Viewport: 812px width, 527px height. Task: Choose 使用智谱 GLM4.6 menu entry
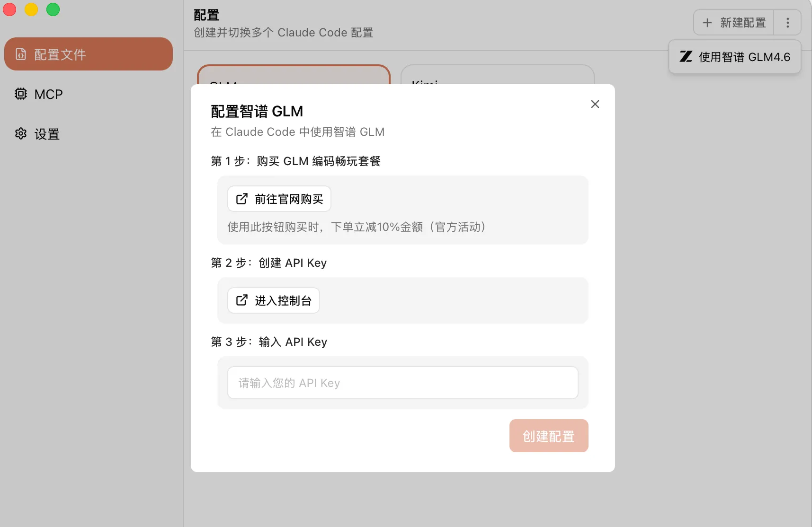click(744, 57)
